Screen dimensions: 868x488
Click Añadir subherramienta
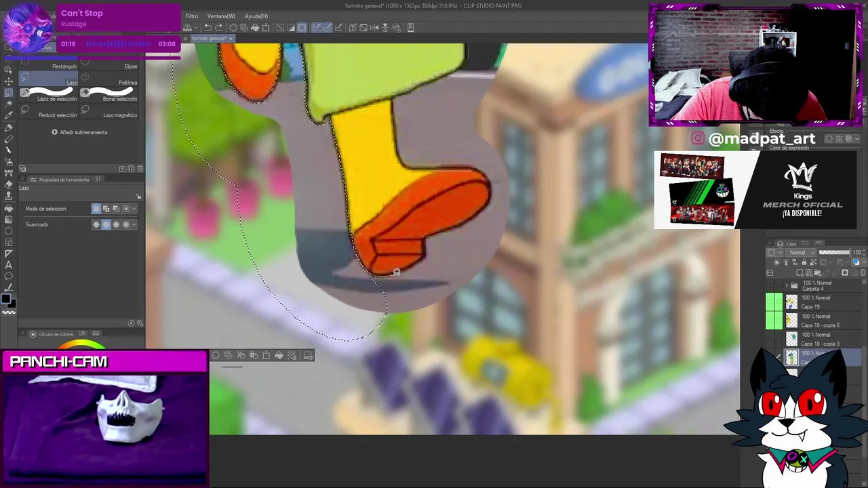(80, 132)
